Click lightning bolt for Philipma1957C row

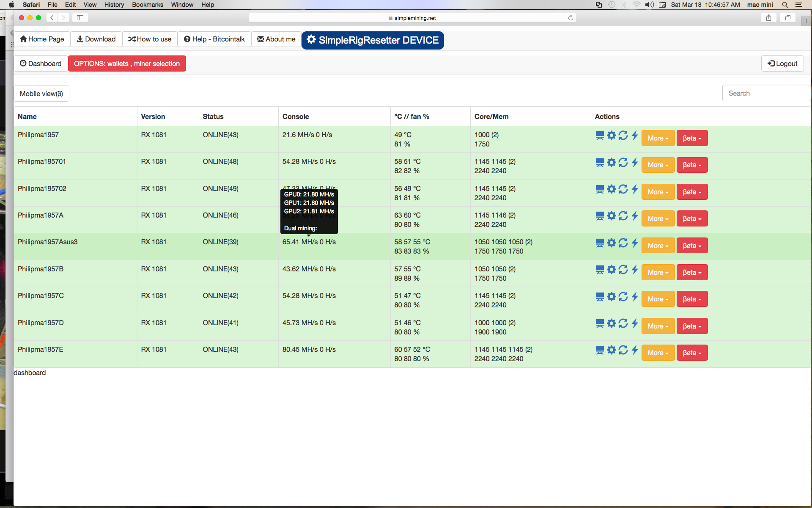pyautogui.click(x=634, y=297)
